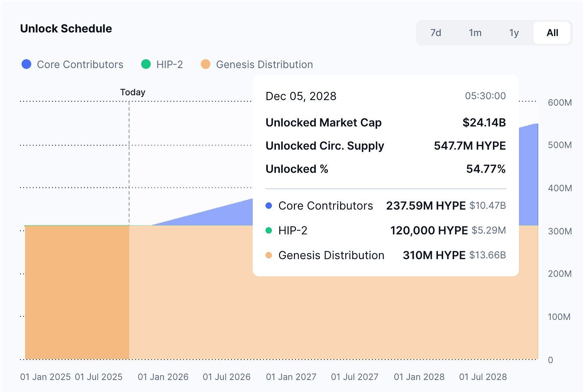Click the 01 Jul 2028 axis label
Screen dimensions: 583x392
[x=483, y=377]
